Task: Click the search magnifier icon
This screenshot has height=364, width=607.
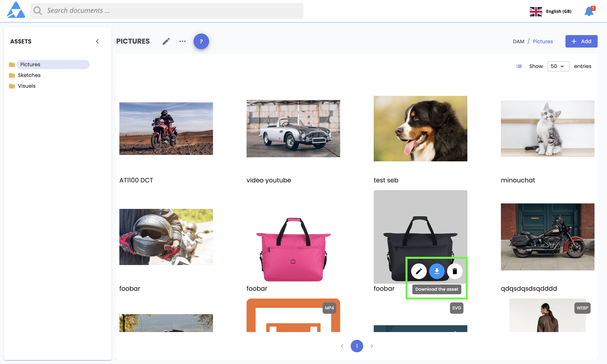Action: pos(38,11)
